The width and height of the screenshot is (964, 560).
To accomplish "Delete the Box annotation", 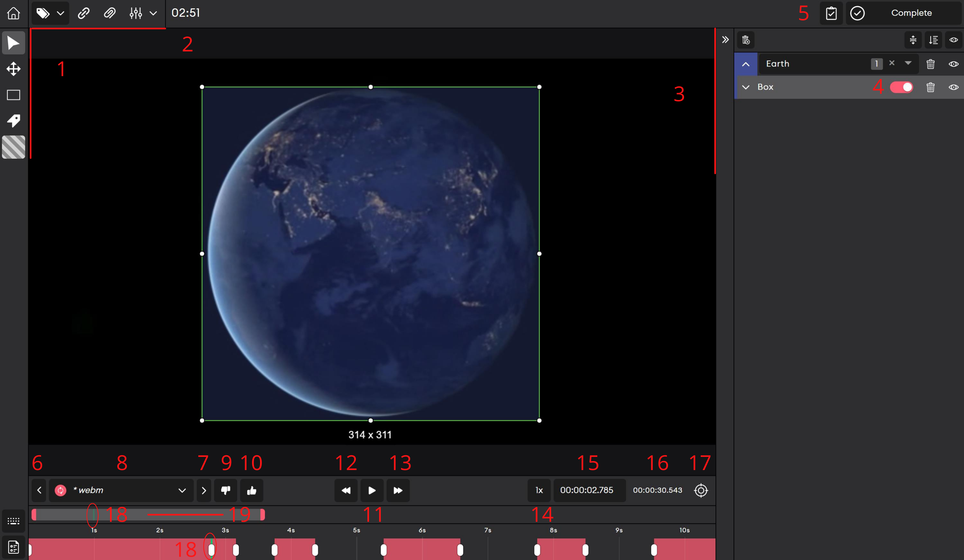I will point(930,87).
